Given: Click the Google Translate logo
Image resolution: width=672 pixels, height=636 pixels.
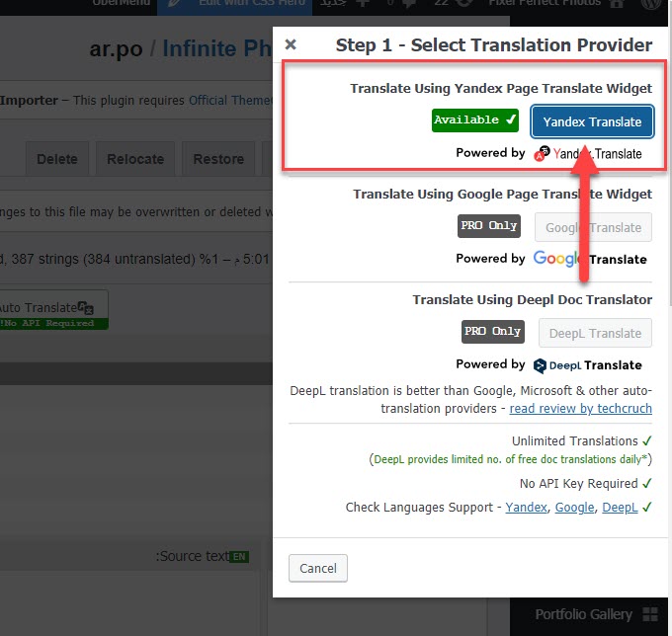Looking at the screenshot, I should coord(590,259).
